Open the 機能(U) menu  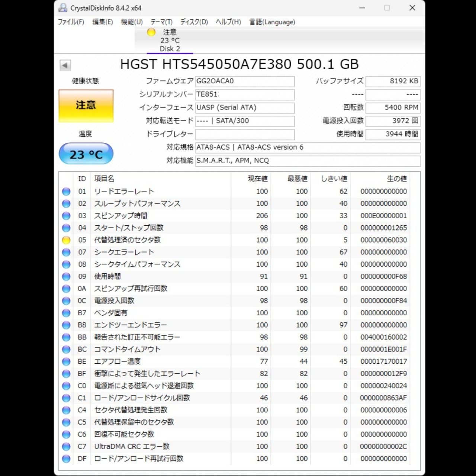click(x=132, y=22)
